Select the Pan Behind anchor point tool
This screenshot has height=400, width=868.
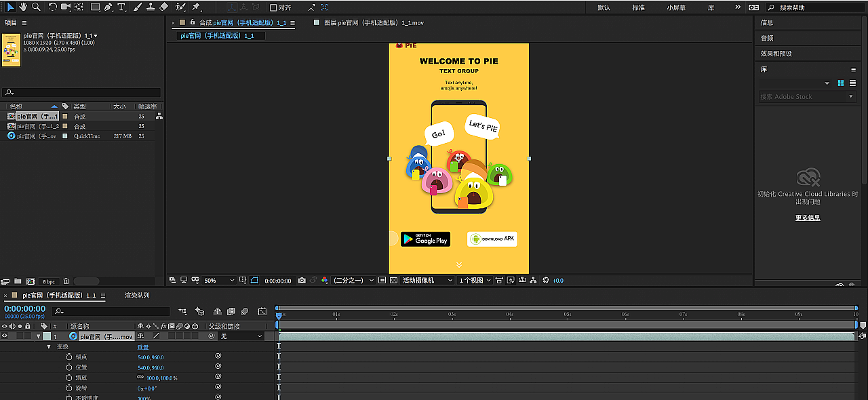[x=79, y=7]
